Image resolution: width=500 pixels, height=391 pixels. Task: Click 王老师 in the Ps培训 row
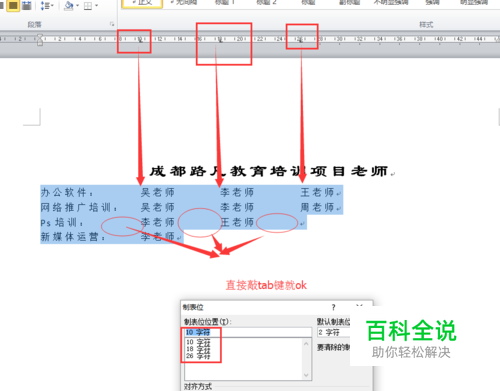coord(237,222)
